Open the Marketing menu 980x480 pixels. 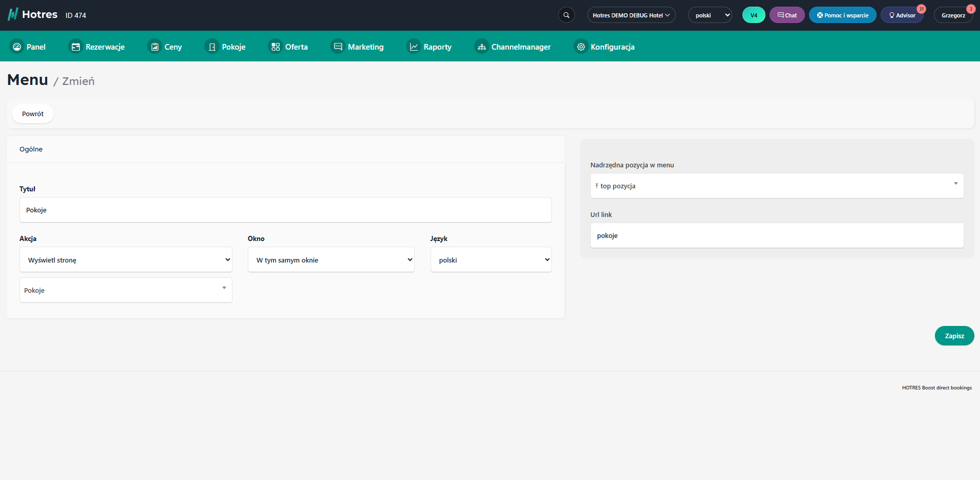point(357,47)
